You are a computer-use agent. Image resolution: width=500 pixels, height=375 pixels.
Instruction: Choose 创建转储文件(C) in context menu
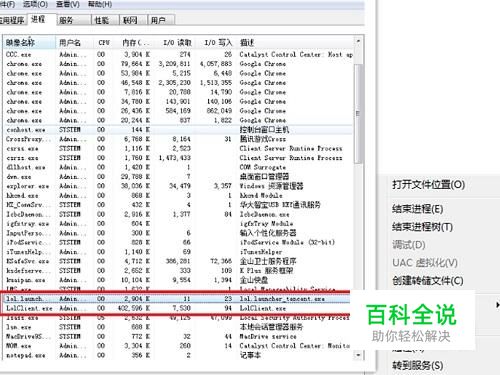click(x=428, y=281)
